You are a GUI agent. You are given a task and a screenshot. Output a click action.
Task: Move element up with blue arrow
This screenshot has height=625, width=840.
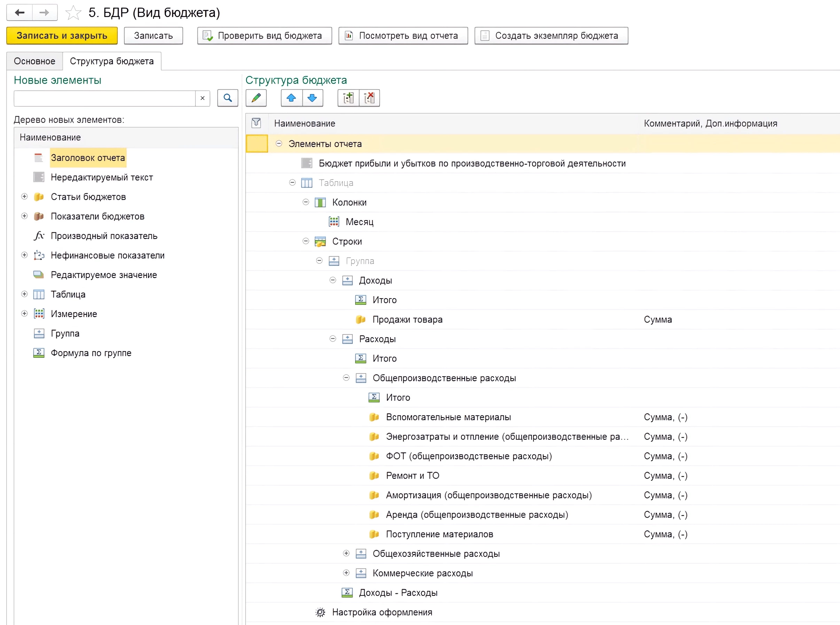pos(291,98)
